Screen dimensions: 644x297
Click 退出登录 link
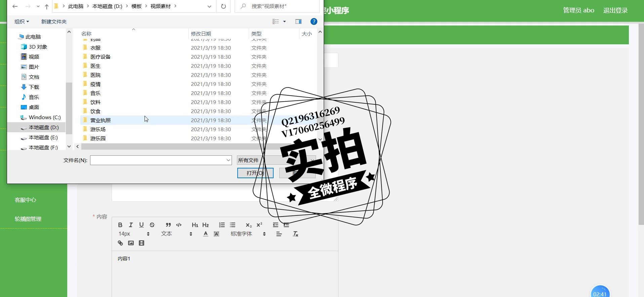click(615, 10)
